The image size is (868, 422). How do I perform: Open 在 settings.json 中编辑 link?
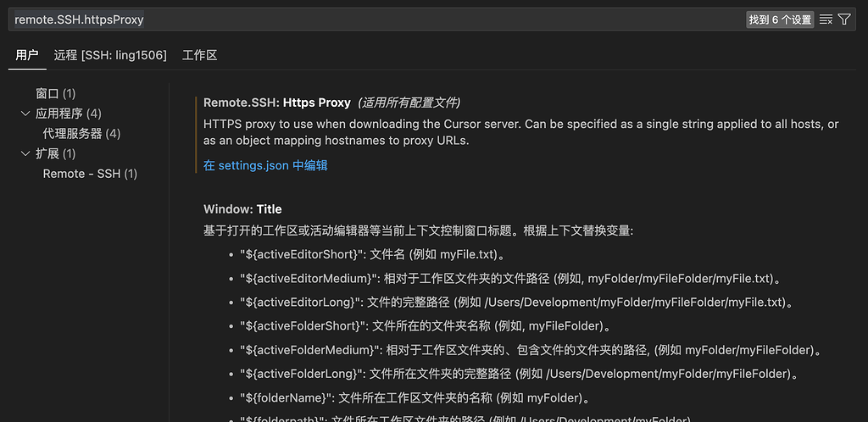(265, 165)
